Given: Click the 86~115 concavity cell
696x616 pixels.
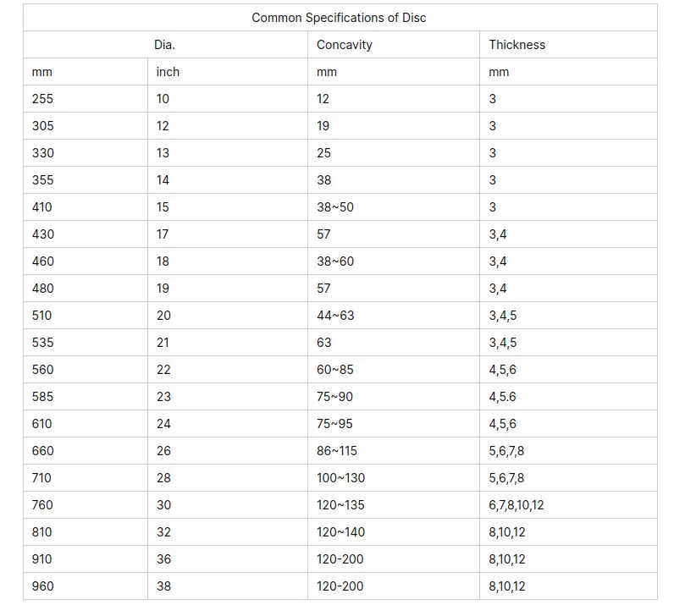Looking at the screenshot, I should [x=337, y=451].
